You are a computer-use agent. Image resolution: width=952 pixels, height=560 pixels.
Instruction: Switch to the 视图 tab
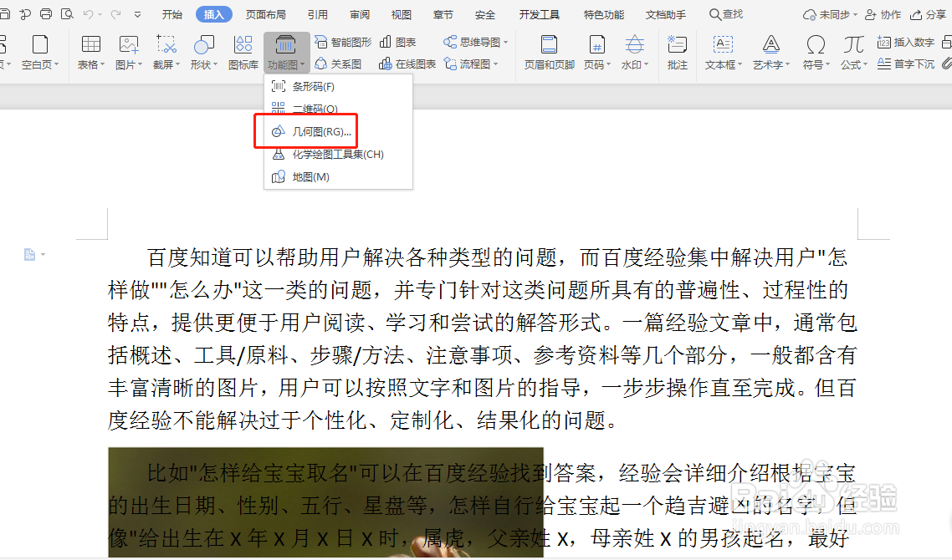402,14
